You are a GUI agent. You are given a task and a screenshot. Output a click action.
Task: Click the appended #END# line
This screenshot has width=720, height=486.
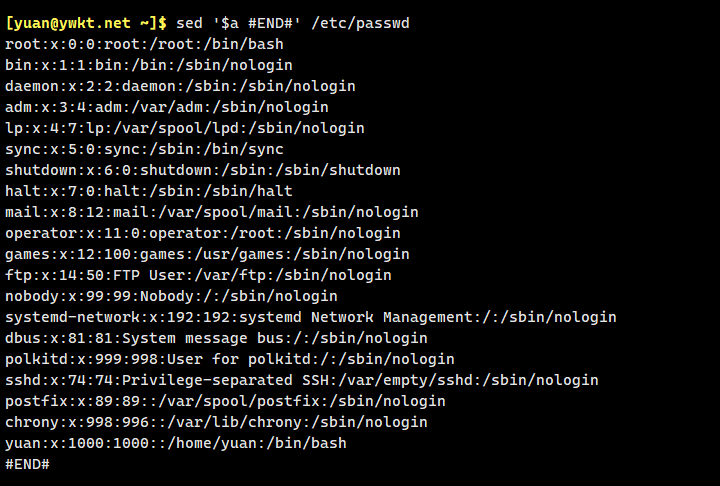coord(28,464)
